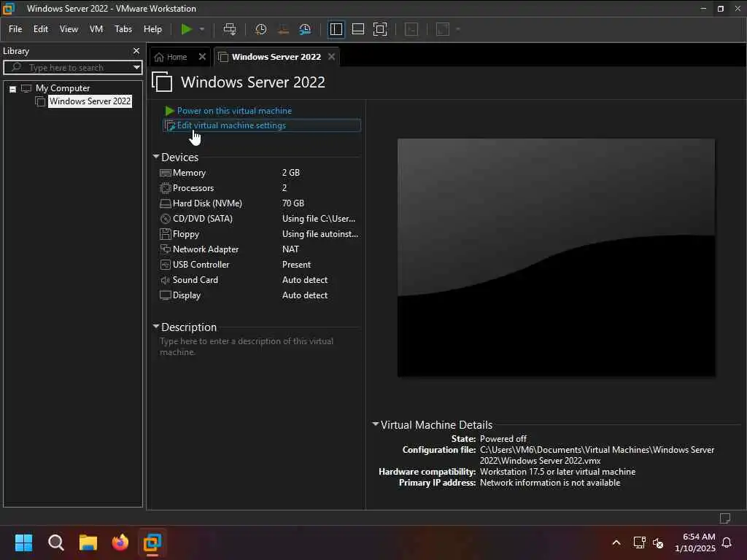Click the USB Controller Present value
Viewport: 747px width, 560px height.
pyautogui.click(x=296, y=264)
